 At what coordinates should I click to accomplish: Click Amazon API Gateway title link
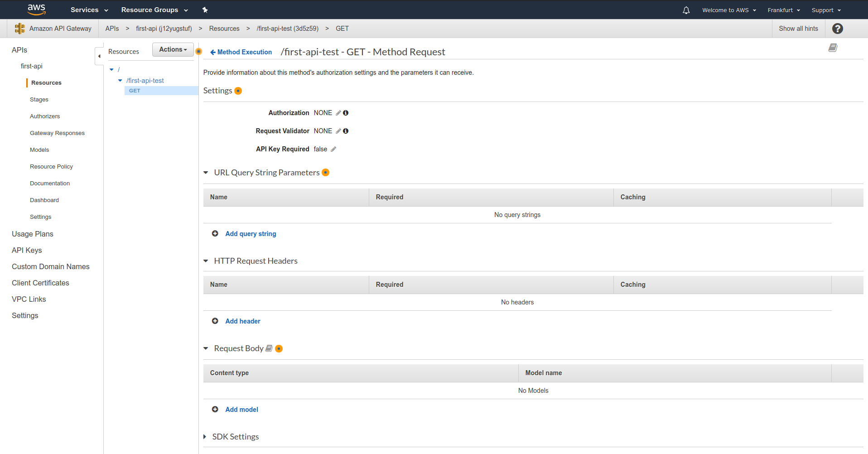coord(60,29)
